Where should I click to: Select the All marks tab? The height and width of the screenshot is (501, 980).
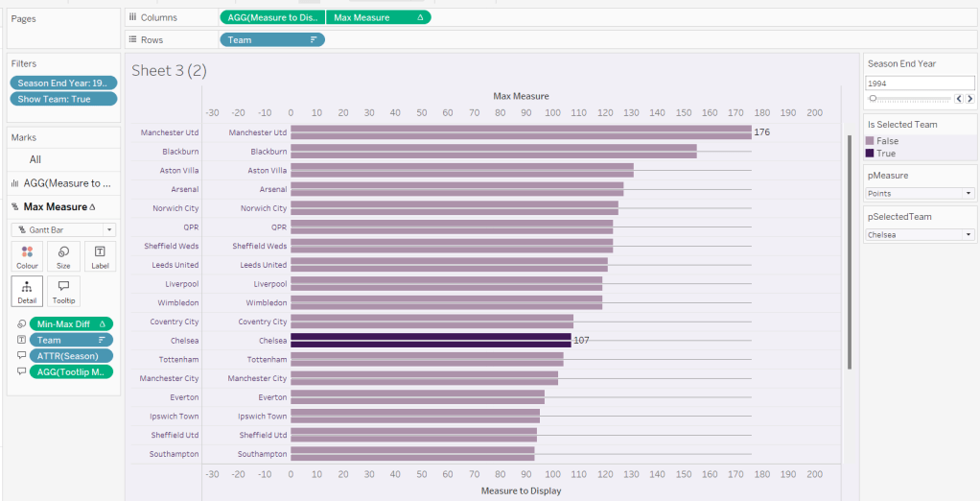[35, 159]
